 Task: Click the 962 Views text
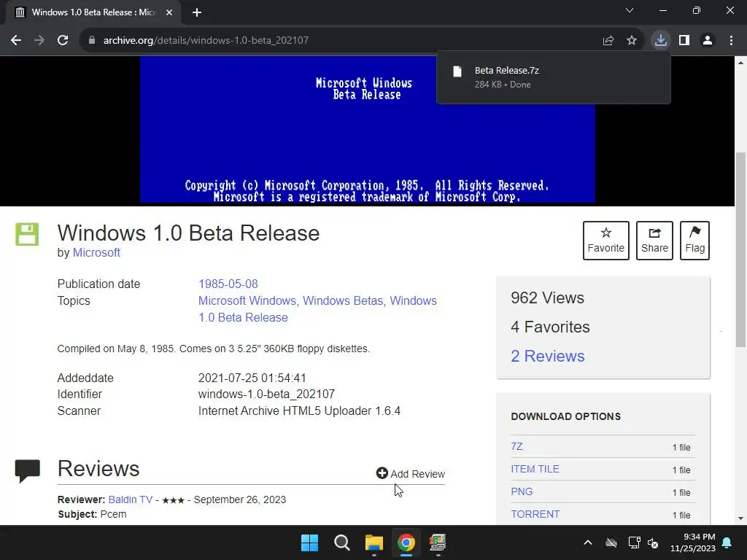(547, 298)
